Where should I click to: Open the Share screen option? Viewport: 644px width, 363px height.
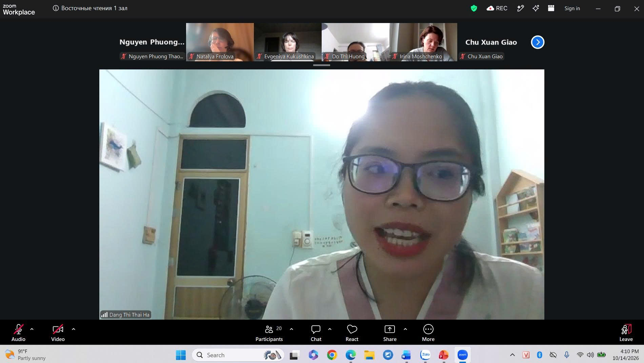390,333
